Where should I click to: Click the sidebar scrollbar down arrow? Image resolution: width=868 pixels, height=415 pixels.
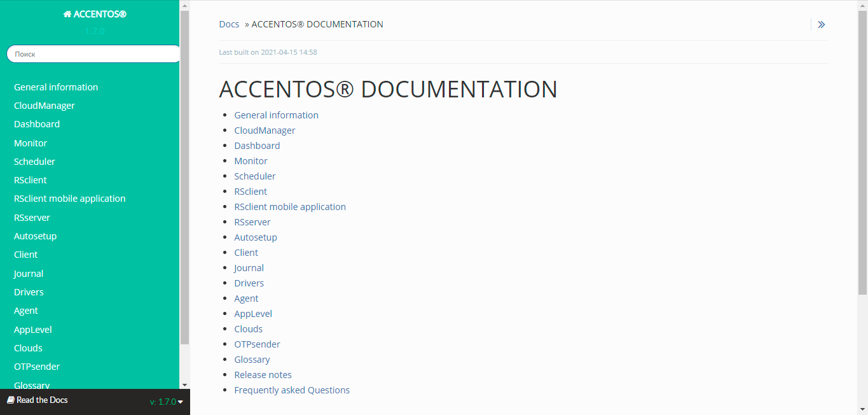(x=184, y=385)
